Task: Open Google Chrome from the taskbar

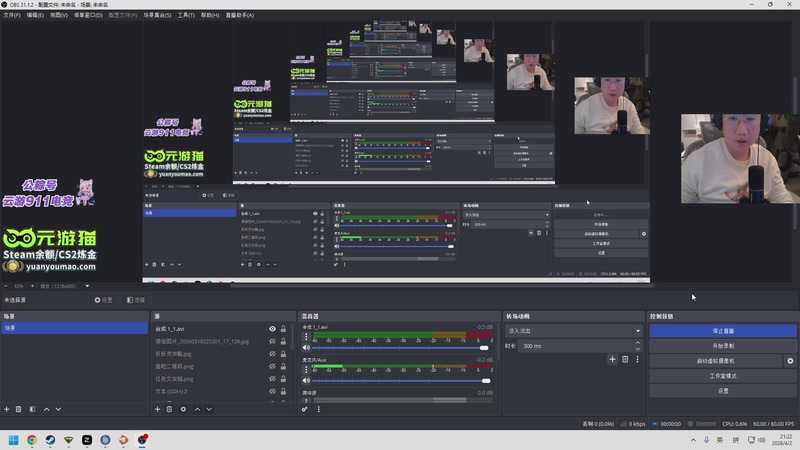Action: pos(32,440)
